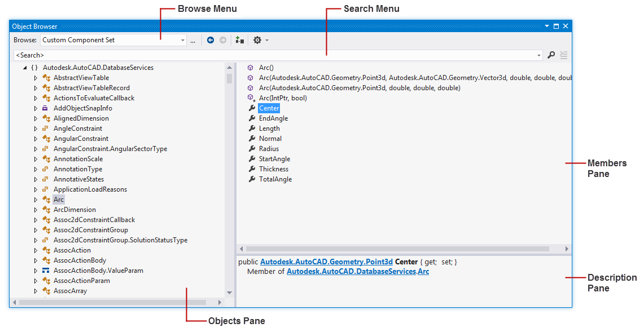Screen dimensions: 644x332
Task: Click the StartAngle property wrench icon
Action: click(x=252, y=159)
